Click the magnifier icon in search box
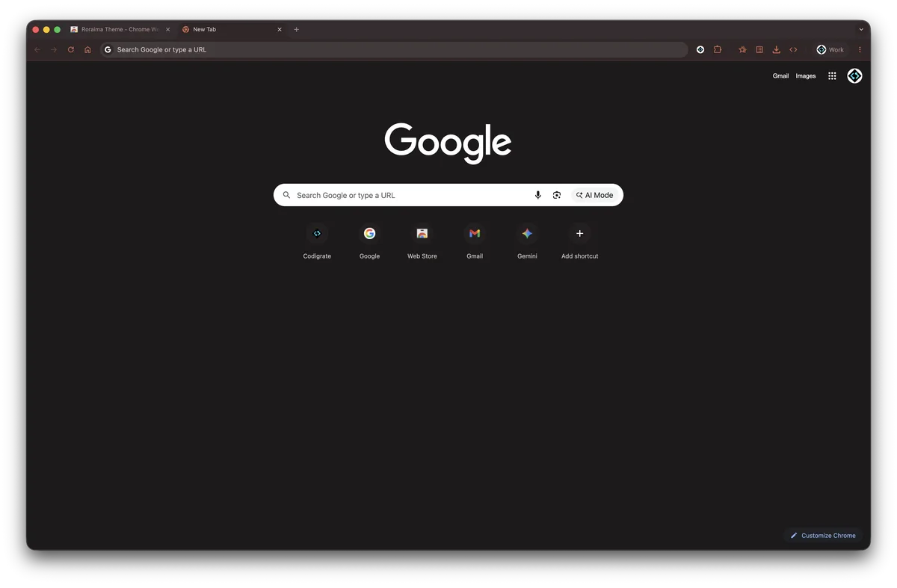The image size is (897, 588). [x=286, y=196]
